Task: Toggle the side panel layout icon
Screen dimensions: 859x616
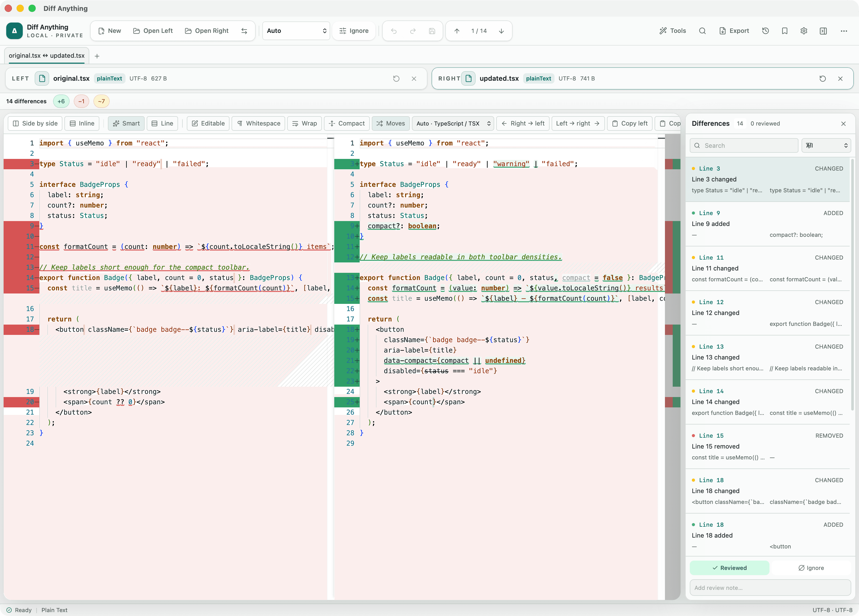Action: point(823,31)
